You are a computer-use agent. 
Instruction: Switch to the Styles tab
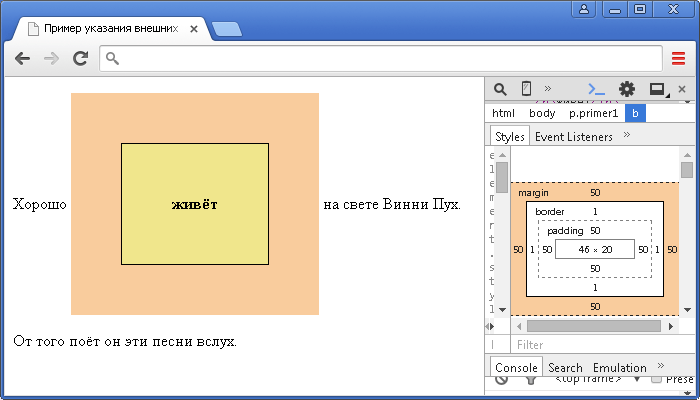510,136
